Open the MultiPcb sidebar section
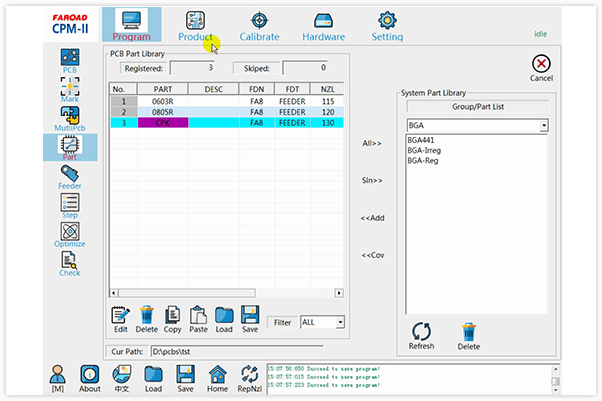The image size is (602, 401). [x=69, y=119]
